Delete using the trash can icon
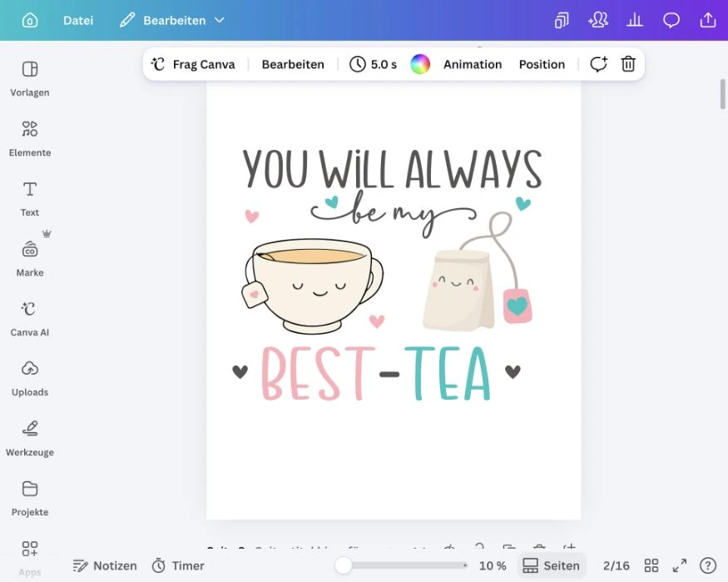The height and width of the screenshot is (582, 728). pos(628,64)
